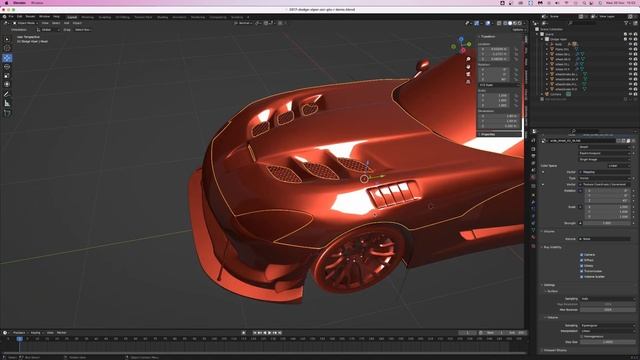Image resolution: width=640 pixels, height=360 pixels.
Task: Open the timeline Marker menu
Action: [62, 333]
